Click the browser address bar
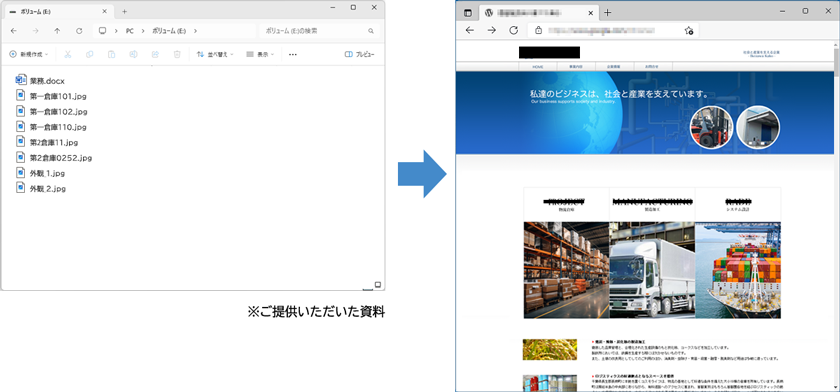The width and height of the screenshot is (840, 392). [x=612, y=31]
